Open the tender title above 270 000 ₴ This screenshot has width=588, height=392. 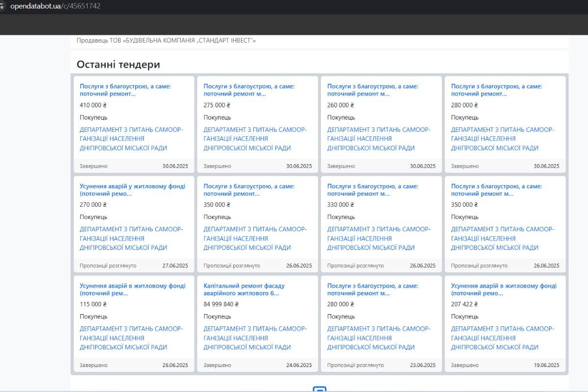click(x=132, y=190)
